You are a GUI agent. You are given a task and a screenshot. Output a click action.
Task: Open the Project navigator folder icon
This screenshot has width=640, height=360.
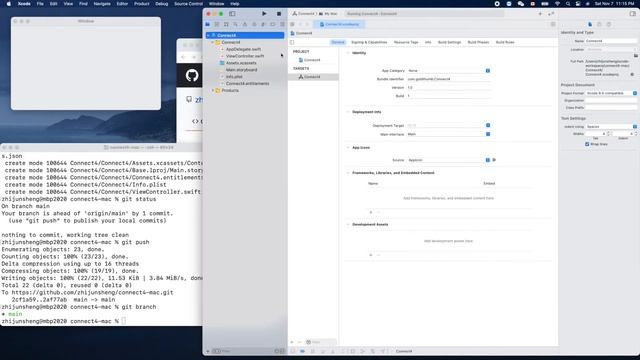pos(208,24)
